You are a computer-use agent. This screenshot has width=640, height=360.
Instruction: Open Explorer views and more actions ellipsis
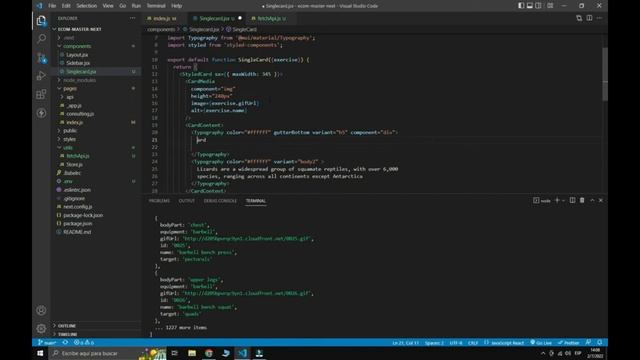(x=132, y=18)
